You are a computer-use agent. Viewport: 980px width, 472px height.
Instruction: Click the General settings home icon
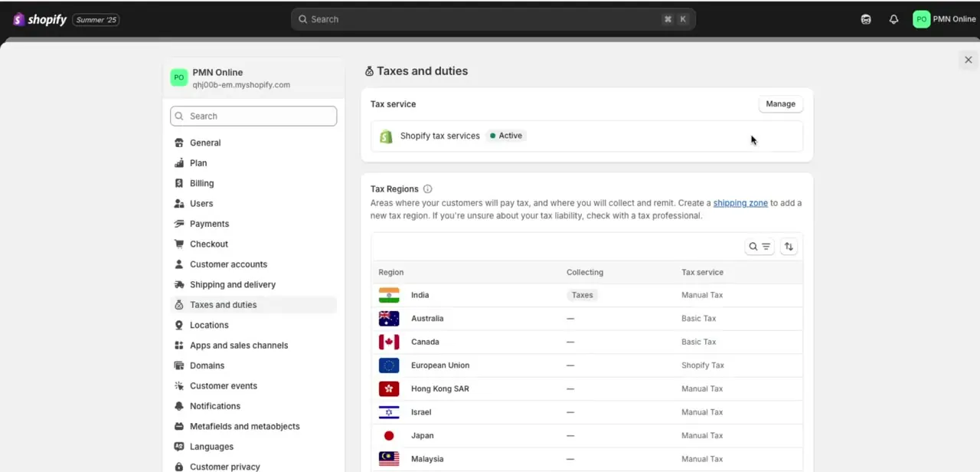pyautogui.click(x=179, y=143)
